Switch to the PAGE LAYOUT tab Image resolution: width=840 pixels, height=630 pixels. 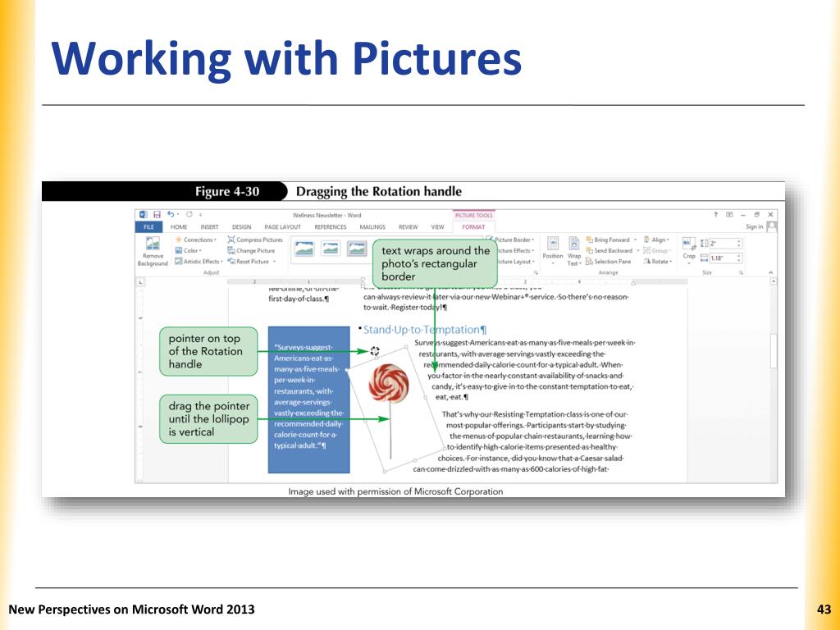click(x=283, y=227)
